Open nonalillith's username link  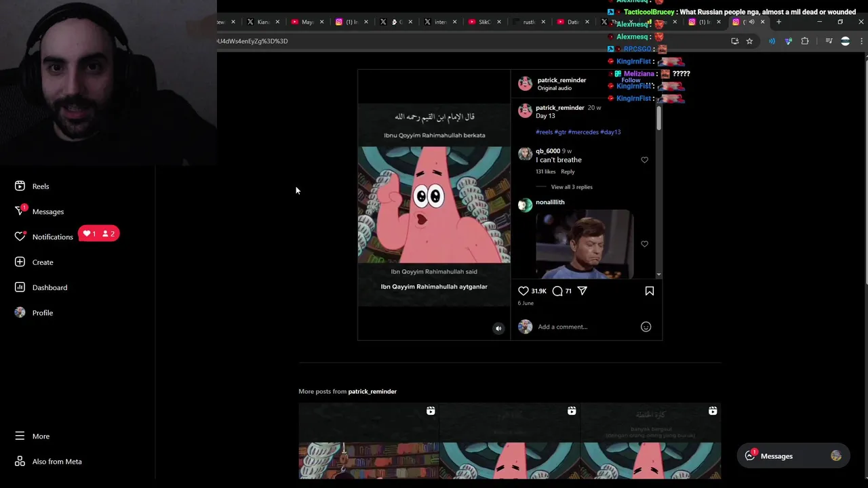[550, 202]
